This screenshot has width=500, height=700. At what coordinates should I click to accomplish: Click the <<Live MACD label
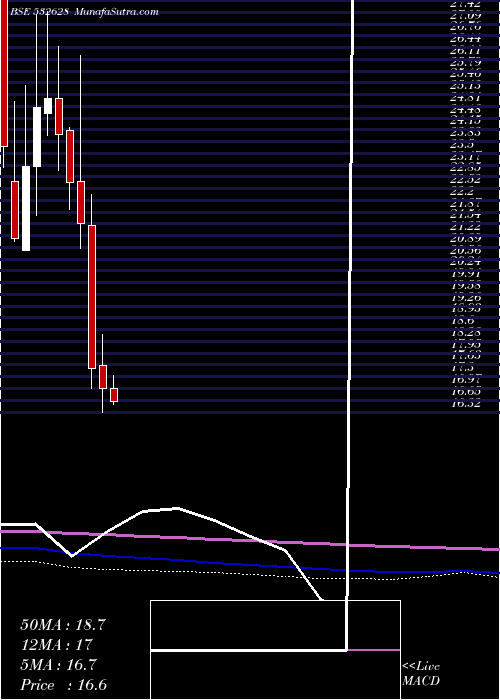click(421, 674)
